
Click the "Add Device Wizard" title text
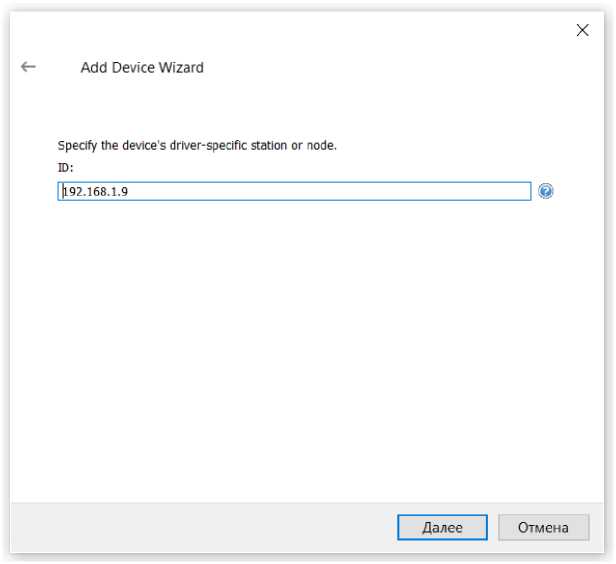(x=142, y=68)
